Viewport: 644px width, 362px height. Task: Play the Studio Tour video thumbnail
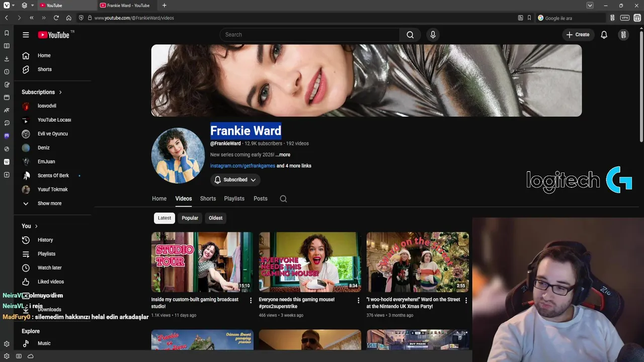click(202, 262)
